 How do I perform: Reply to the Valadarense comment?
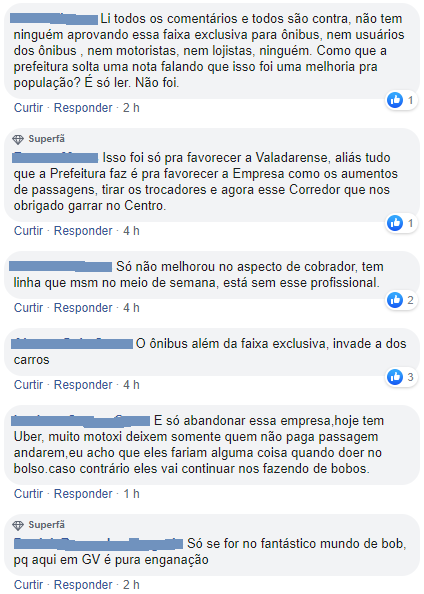point(83,230)
